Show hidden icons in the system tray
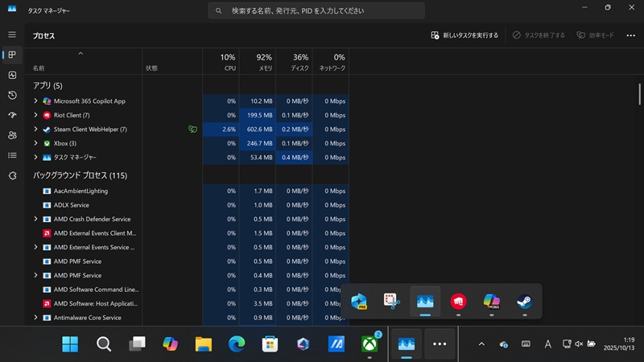 [481, 343]
